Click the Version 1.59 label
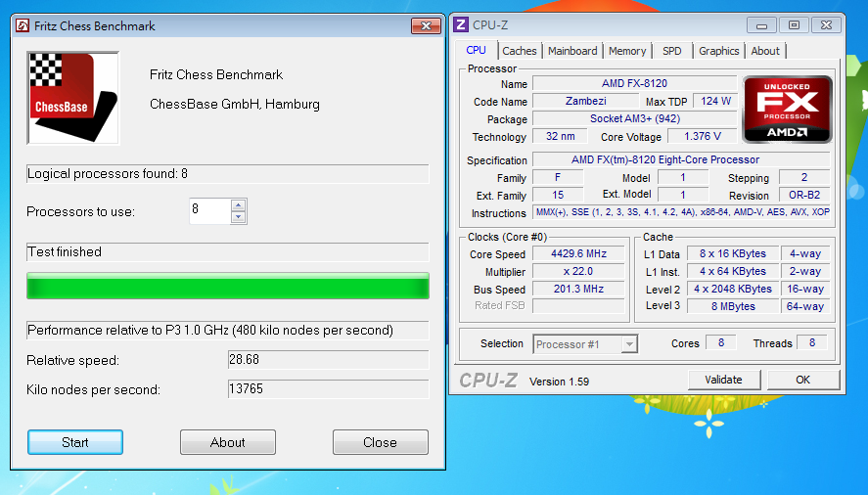Screen dimensions: 868x495 coord(559,382)
